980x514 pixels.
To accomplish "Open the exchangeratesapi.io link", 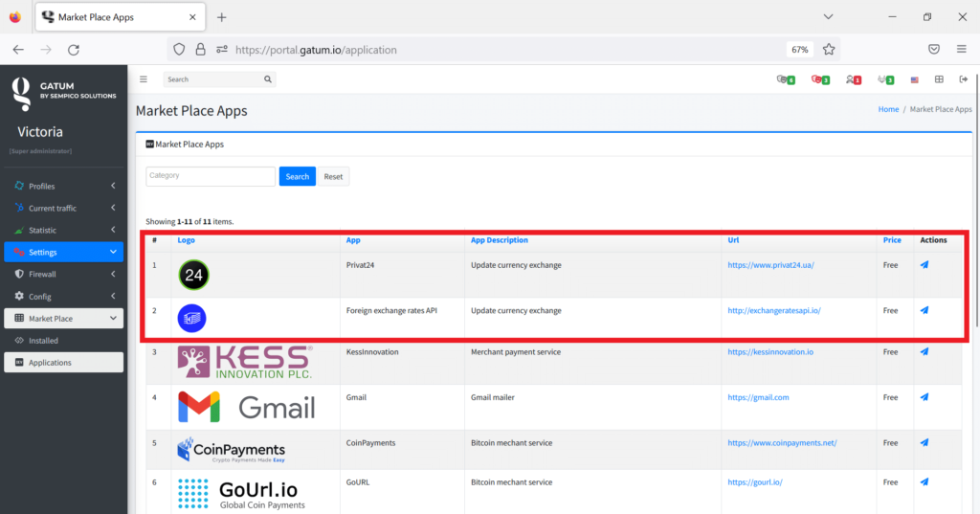I will 773,311.
